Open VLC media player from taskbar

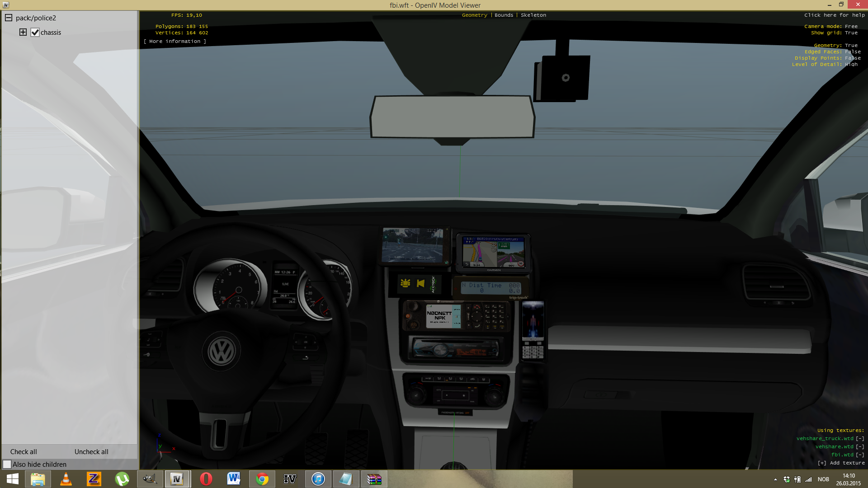point(66,479)
